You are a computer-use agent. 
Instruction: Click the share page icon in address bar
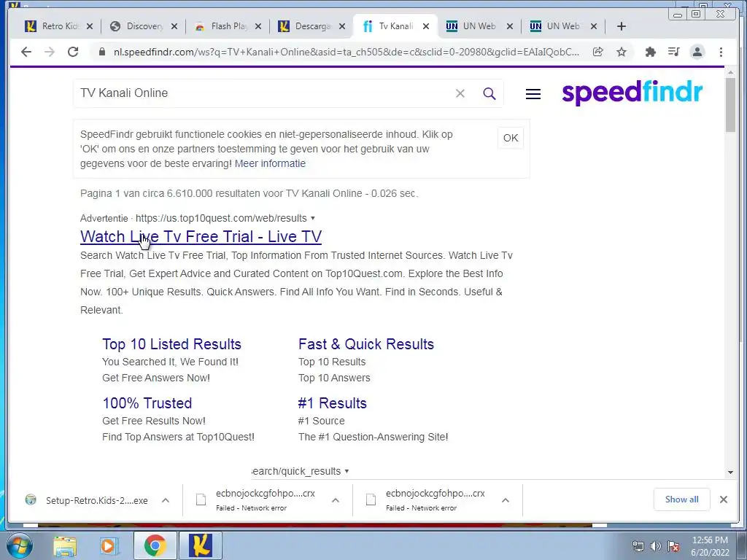point(598,52)
